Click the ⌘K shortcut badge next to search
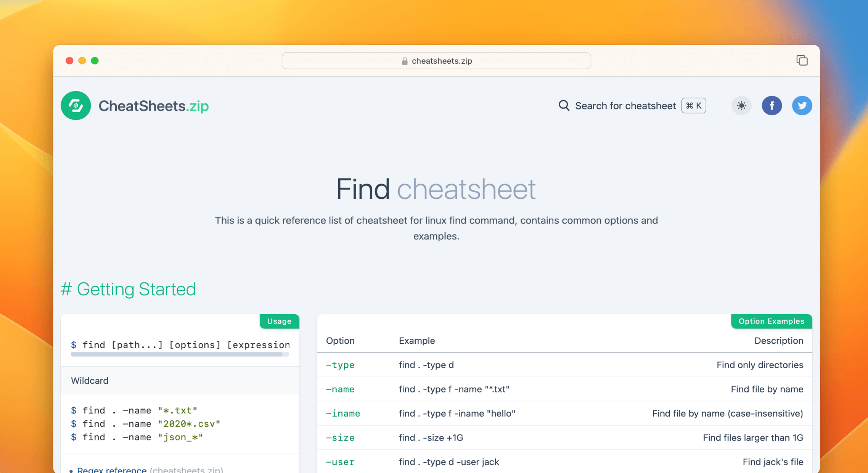 (693, 106)
